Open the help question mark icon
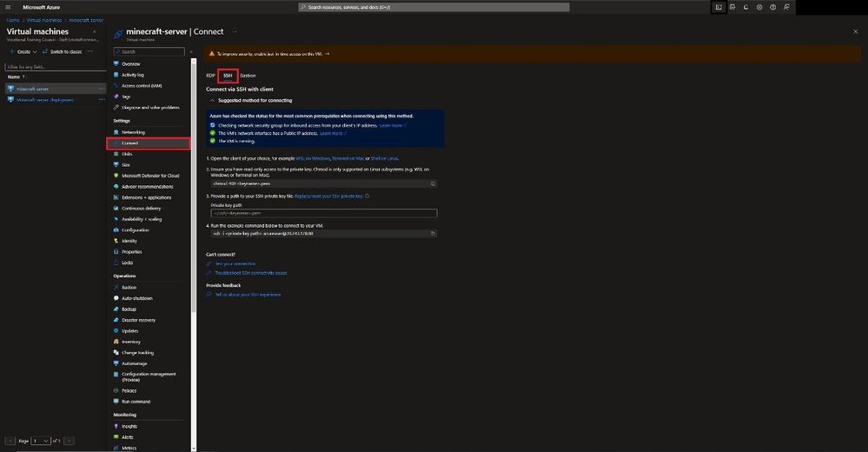The width and height of the screenshot is (868, 452). [x=772, y=7]
